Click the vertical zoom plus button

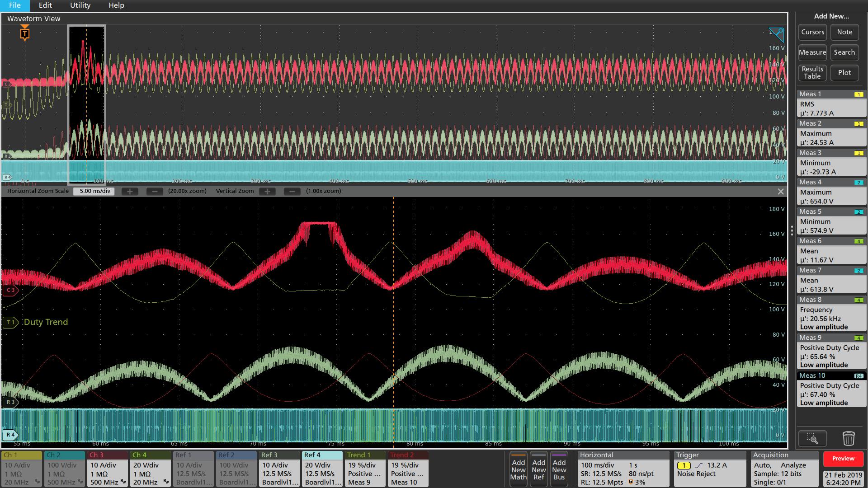click(267, 191)
